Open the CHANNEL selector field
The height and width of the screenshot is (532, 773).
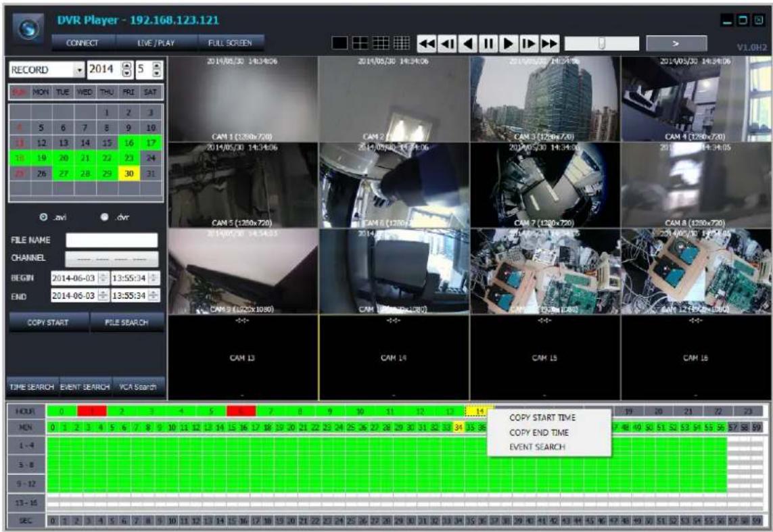click(x=112, y=259)
